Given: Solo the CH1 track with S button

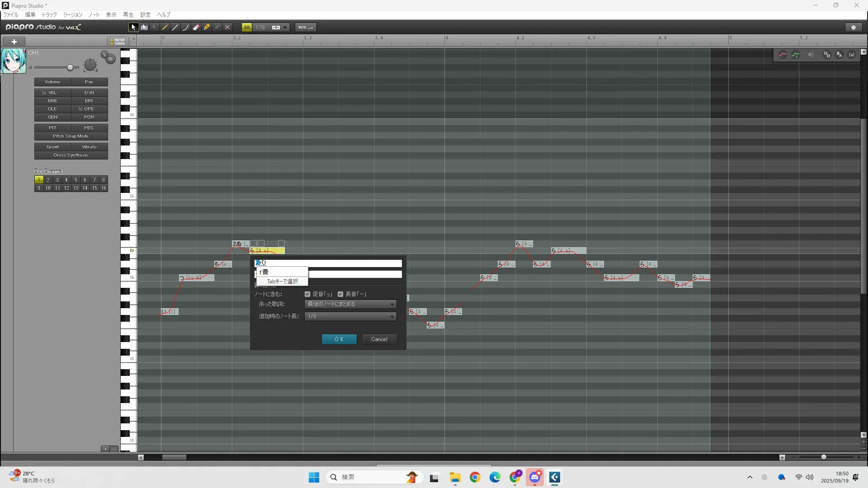Looking at the screenshot, I should coord(104,55).
